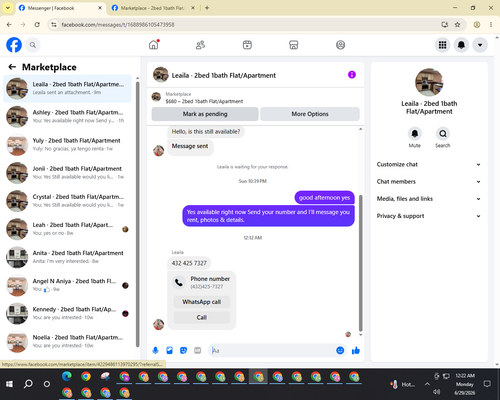Viewport: 500px width, 400px height.
Task: Open Yuly conversation in list
Action: click(67, 145)
